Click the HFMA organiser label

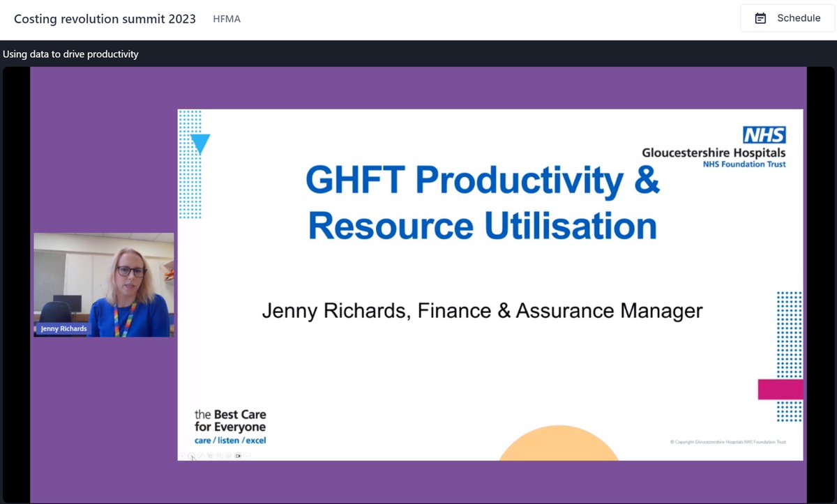pyautogui.click(x=227, y=19)
